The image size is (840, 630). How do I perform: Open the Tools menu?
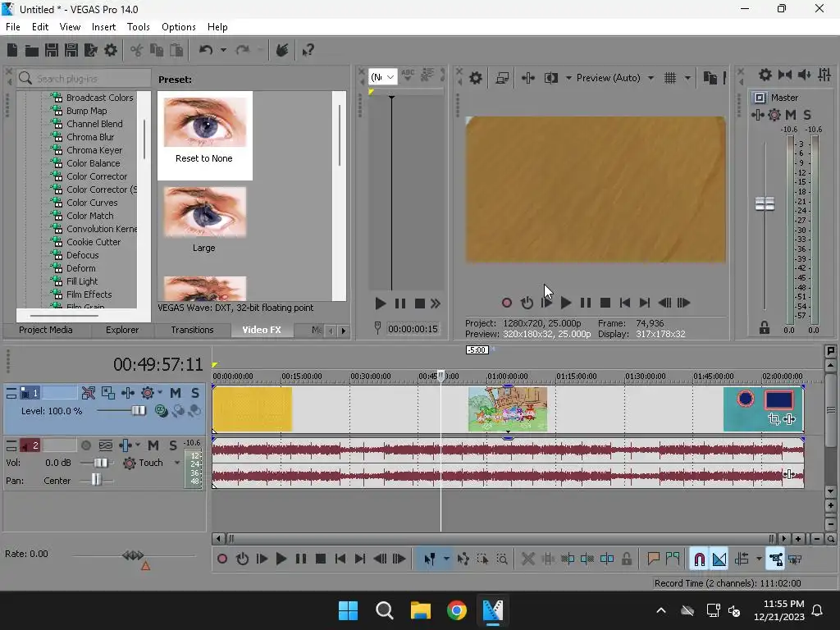click(138, 27)
